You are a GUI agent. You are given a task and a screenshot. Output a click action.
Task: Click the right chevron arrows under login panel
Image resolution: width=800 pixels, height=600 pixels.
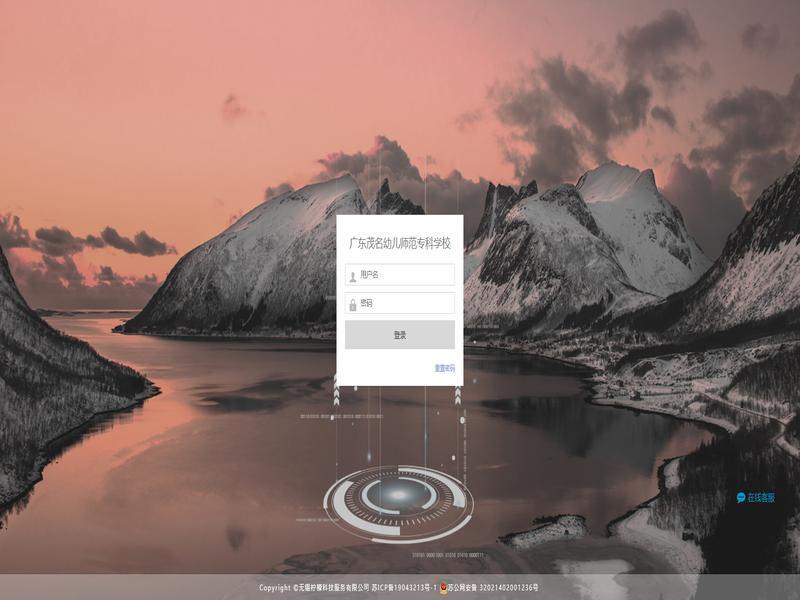click(x=458, y=394)
